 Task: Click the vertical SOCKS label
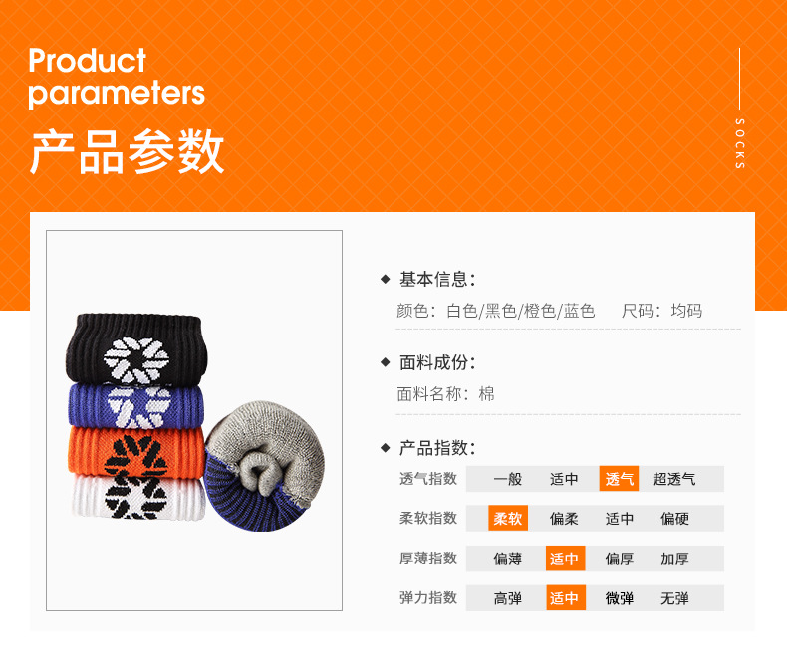click(x=740, y=143)
